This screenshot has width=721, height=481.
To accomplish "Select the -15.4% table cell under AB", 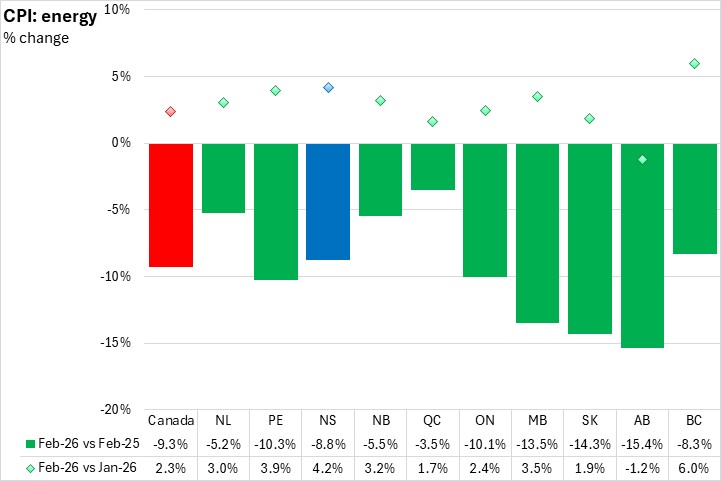I will coord(642,443).
